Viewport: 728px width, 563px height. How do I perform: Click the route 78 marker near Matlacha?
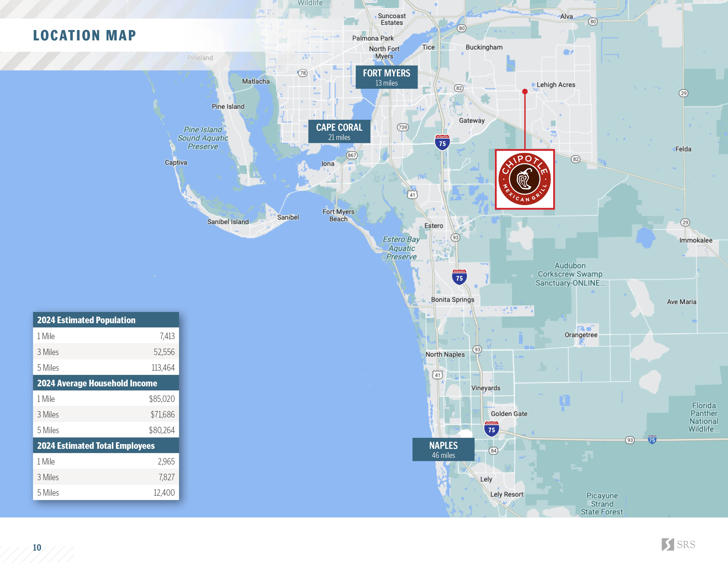[303, 73]
